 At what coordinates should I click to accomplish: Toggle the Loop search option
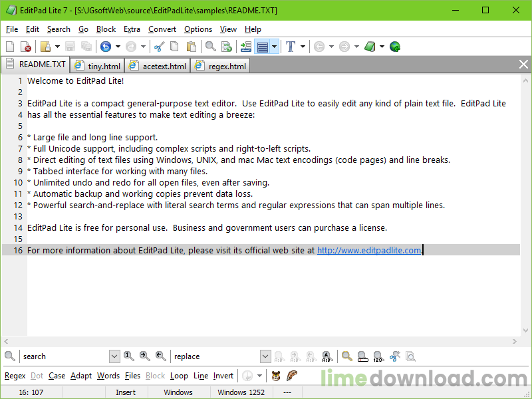(179, 376)
